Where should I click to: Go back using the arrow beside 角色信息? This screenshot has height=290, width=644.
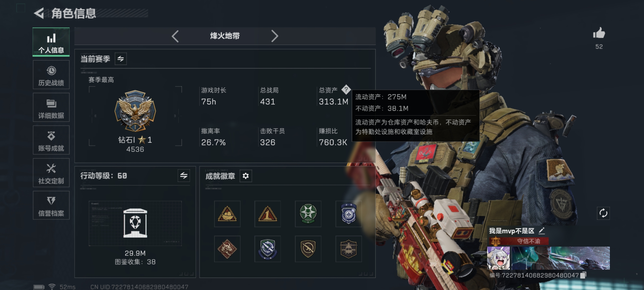pos(39,13)
